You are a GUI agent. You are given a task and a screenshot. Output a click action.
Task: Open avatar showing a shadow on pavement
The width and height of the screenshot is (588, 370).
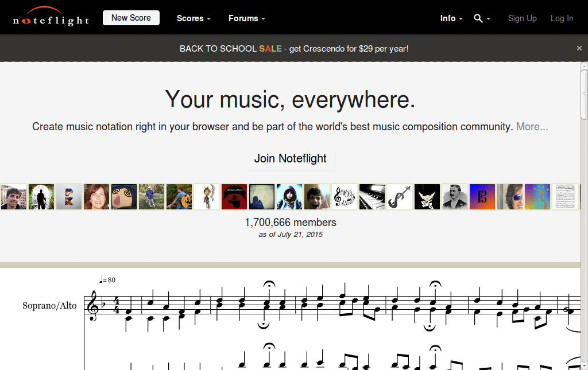pos(262,197)
